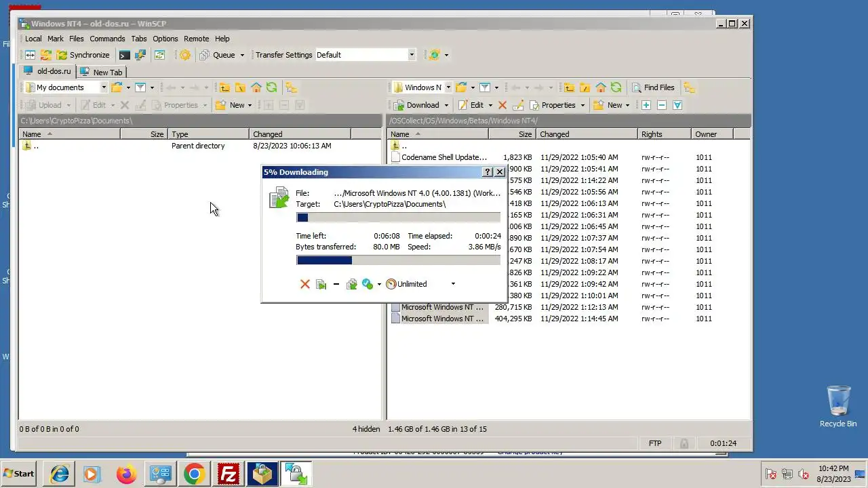Screen dimensions: 868x488
Task: Go to remote parent directory icon
Action: pyautogui.click(x=569, y=87)
